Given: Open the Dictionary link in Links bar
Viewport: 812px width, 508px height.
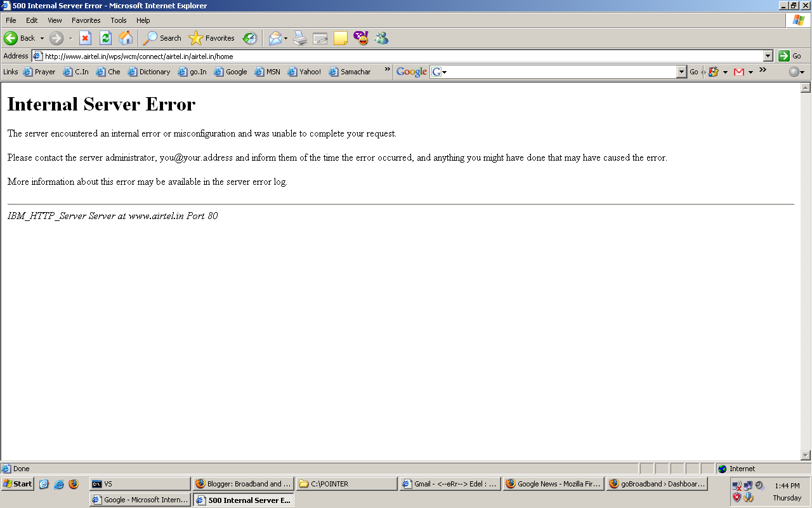Looking at the screenshot, I should coord(149,72).
